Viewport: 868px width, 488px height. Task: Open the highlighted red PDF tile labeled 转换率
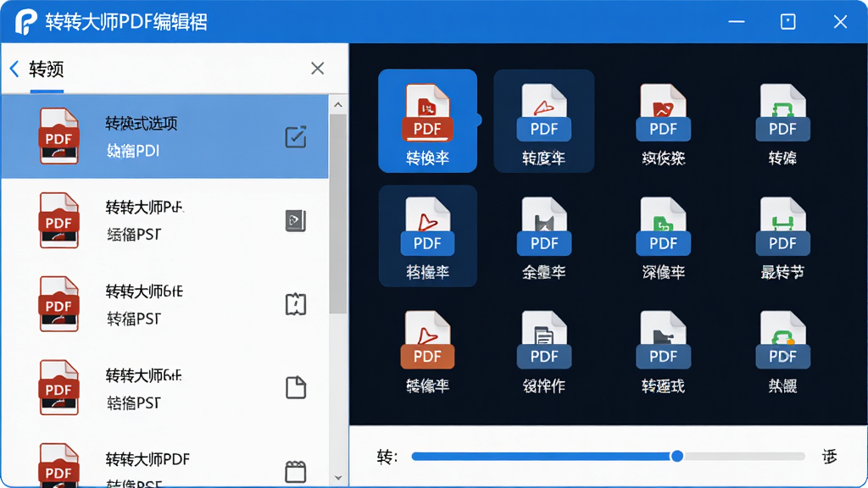pyautogui.click(x=427, y=120)
